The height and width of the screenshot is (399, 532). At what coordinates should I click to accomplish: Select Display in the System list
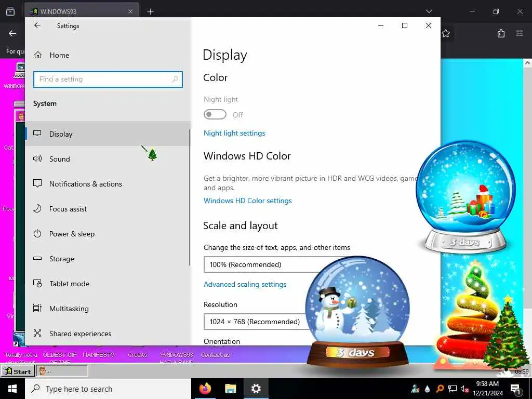tap(108, 134)
